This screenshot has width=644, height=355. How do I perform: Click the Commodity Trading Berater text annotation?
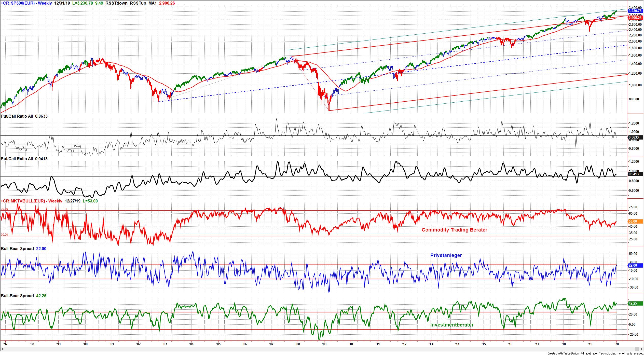pyautogui.click(x=454, y=230)
